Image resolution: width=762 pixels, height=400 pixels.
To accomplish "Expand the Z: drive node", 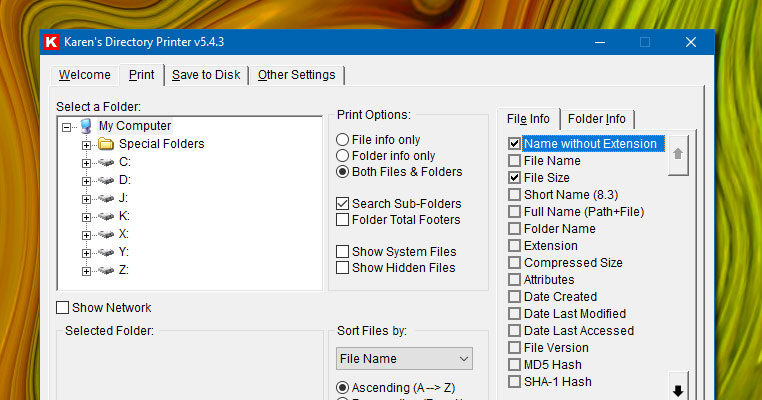I will [87, 271].
